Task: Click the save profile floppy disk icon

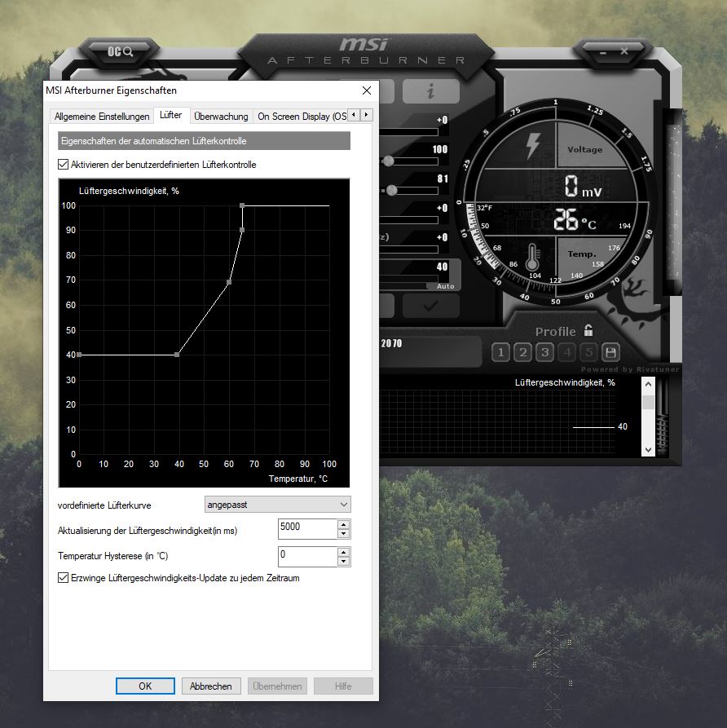Action: coord(610,352)
